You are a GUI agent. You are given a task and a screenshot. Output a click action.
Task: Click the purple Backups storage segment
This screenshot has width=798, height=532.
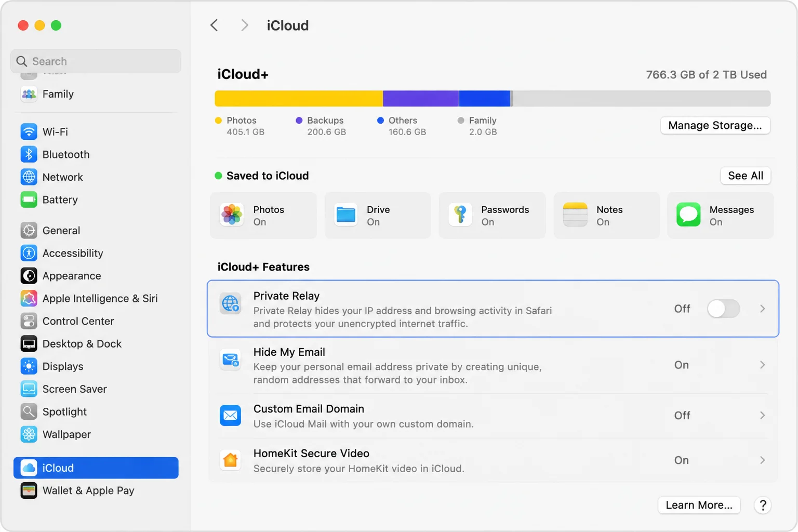pos(421,99)
